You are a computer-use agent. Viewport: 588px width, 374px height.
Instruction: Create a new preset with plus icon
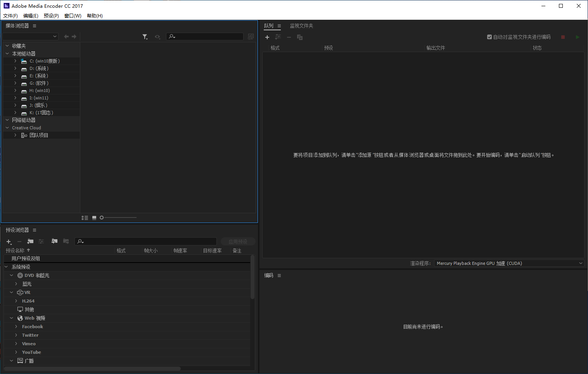[x=9, y=242]
